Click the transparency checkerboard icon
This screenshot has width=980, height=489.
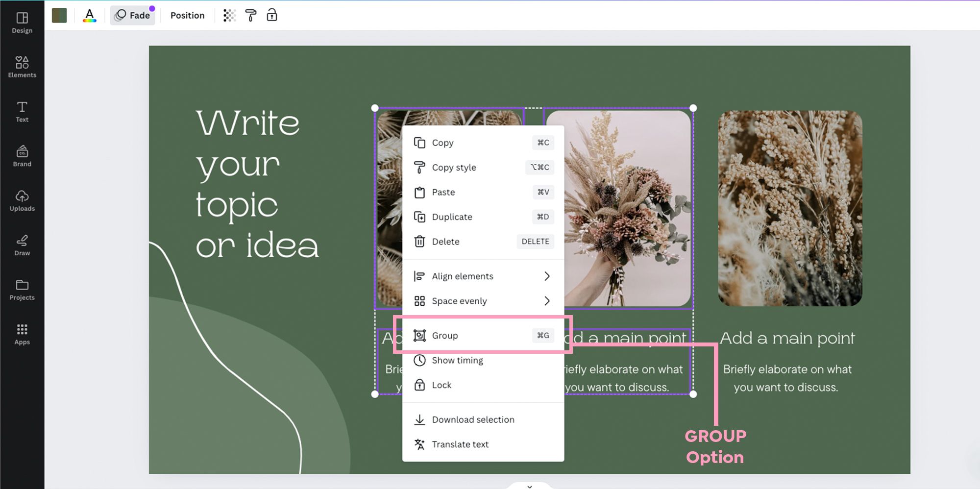pos(229,16)
